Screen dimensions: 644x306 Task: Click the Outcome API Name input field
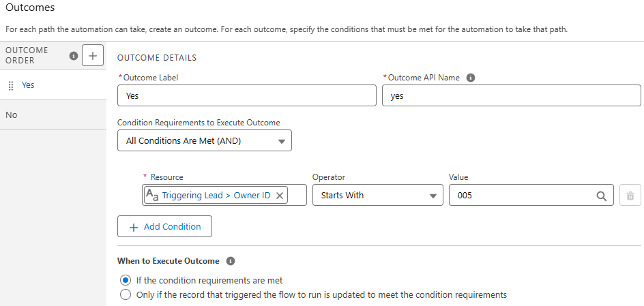click(x=512, y=96)
